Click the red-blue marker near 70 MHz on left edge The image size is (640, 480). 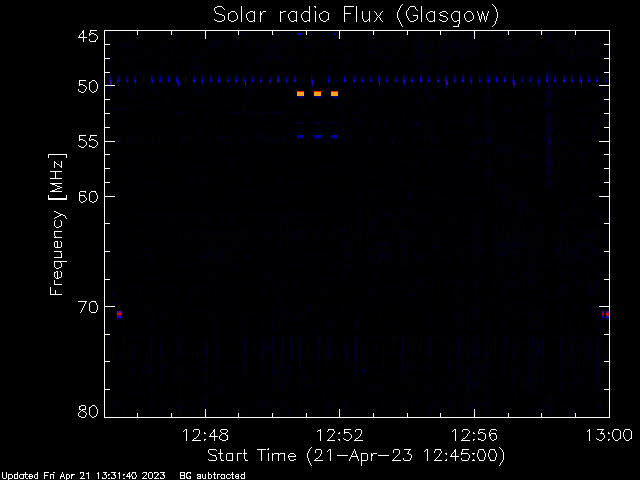click(x=119, y=314)
